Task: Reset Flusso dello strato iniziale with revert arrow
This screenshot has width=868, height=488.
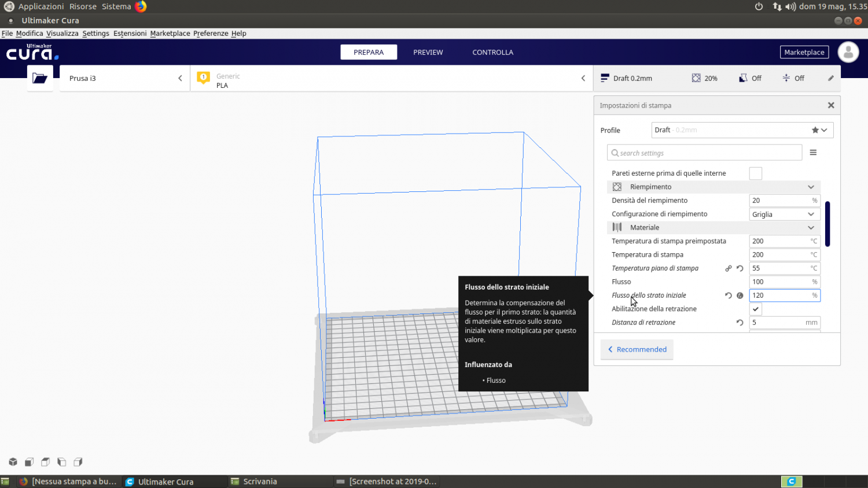Action: click(x=729, y=295)
